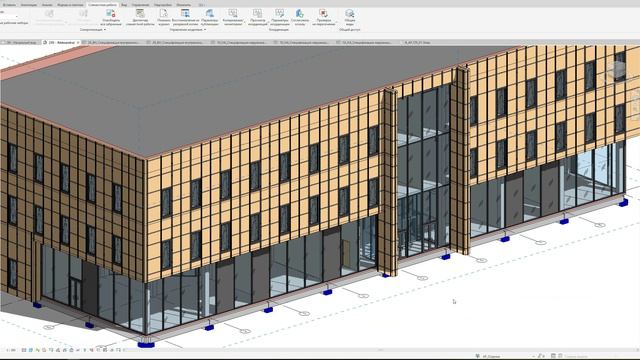This screenshot has width=640, height=360.
Task: Select the Совместная работа ribbon tab
Action: 102,5
